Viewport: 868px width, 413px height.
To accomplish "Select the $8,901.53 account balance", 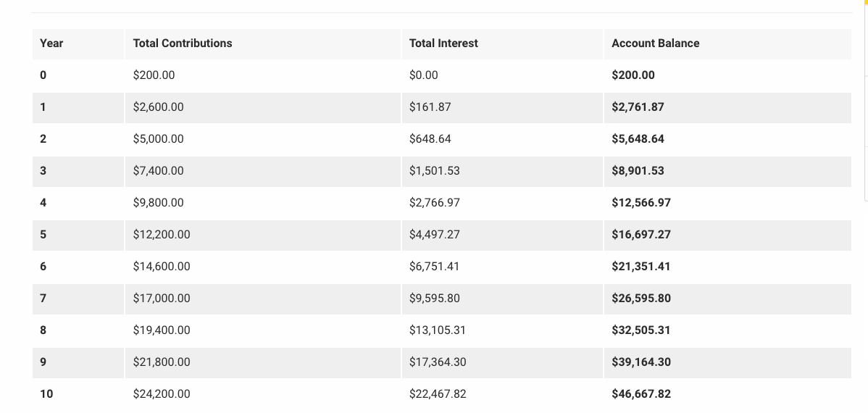I will click(x=638, y=170).
